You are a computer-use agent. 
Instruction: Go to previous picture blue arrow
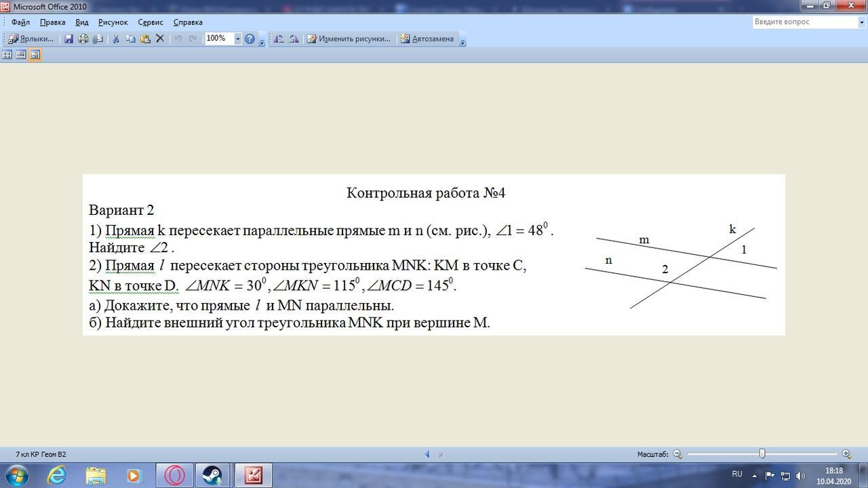[x=427, y=454]
